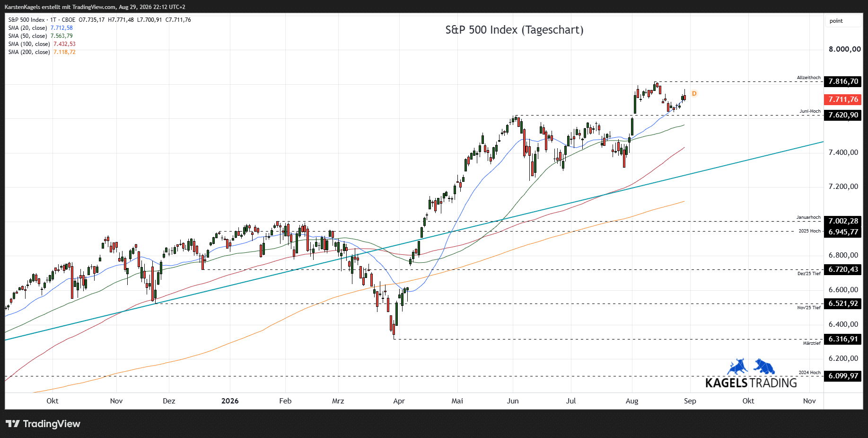Click the 6.400,00 price axis value
This screenshot has width=868, height=438.
843,324
